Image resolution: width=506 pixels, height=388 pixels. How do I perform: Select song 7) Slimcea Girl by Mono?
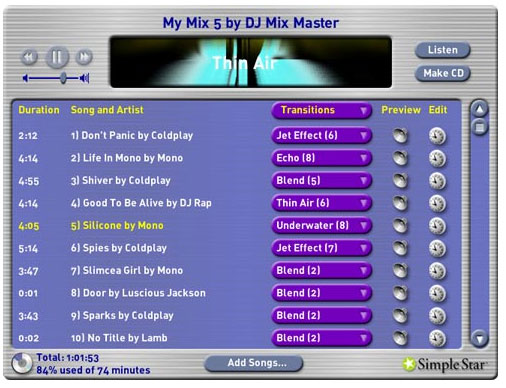point(127,270)
